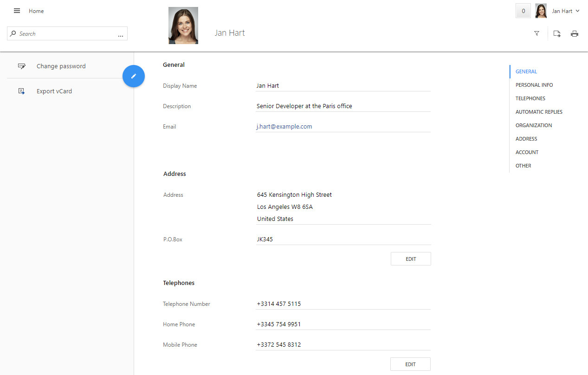Click Jan Hart's large profile photo
Screen dimensions: 588x375
click(x=183, y=25)
